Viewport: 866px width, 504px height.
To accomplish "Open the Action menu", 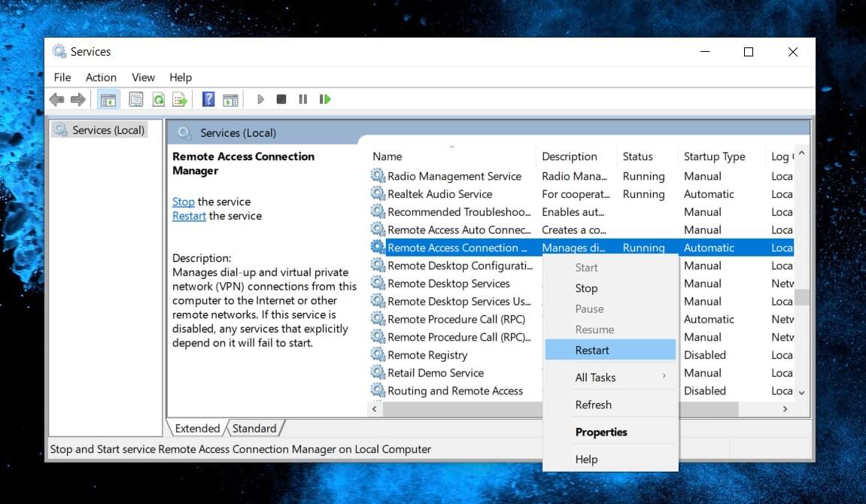I will 101,77.
